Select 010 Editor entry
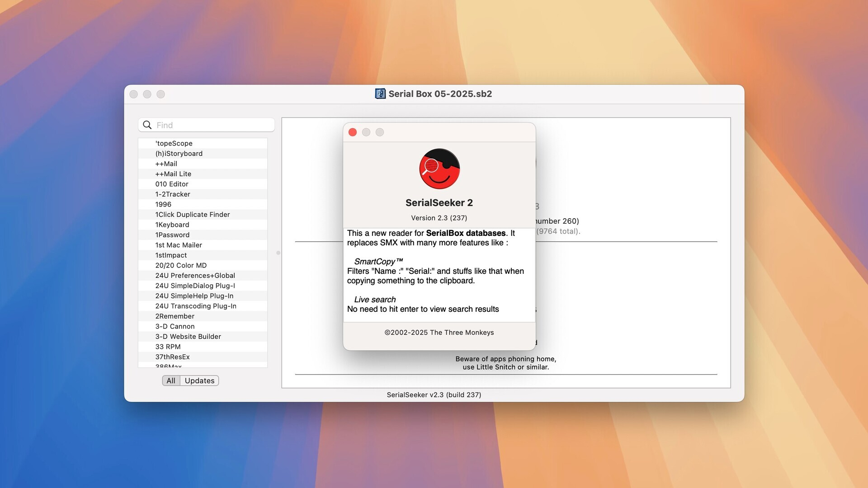Image resolution: width=868 pixels, height=488 pixels. coord(203,184)
